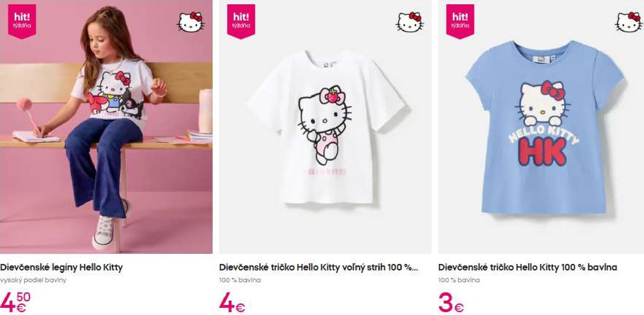Click '100 % bavlna' text under white t-shirt
Screen dimensions: 644x315
(x=240, y=280)
